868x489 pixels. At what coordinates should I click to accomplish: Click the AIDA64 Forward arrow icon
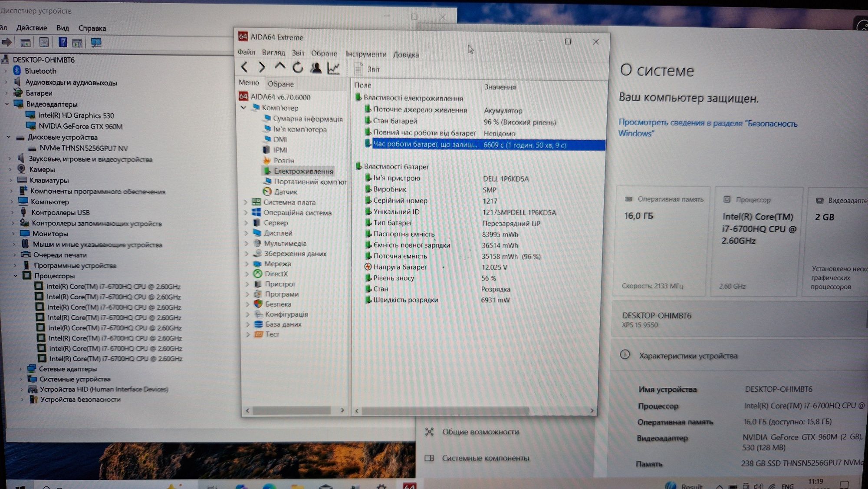click(x=262, y=67)
